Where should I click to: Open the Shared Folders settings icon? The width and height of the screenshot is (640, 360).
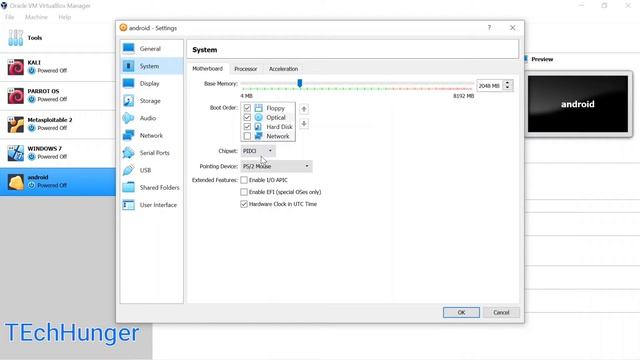point(129,187)
